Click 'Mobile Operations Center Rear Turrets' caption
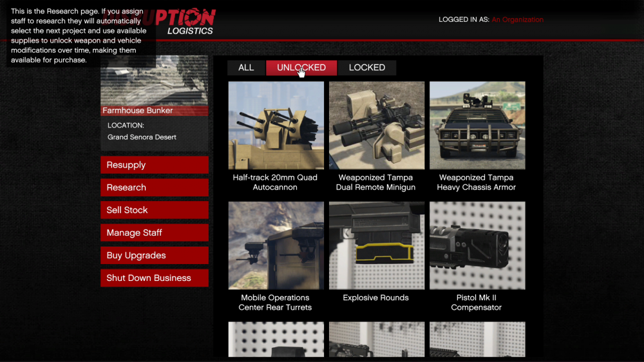 (x=275, y=303)
